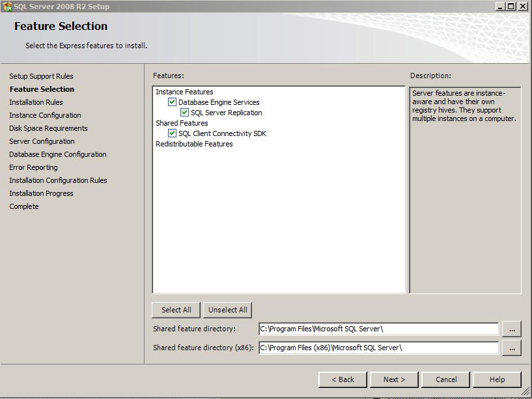Screen dimensions: 532x399
Task: Toggle the Database Engine Services checkbox
Action: pyautogui.click(x=172, y=102)
